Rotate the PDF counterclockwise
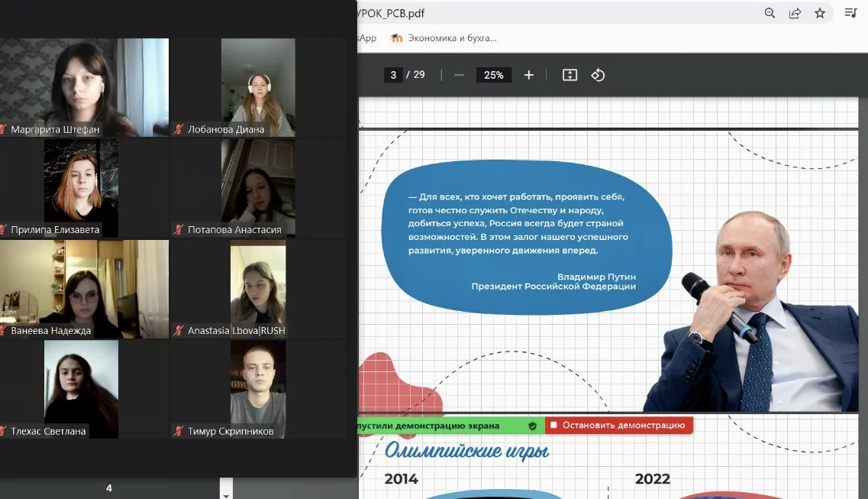The image size is (868, 499). [598, 76]
